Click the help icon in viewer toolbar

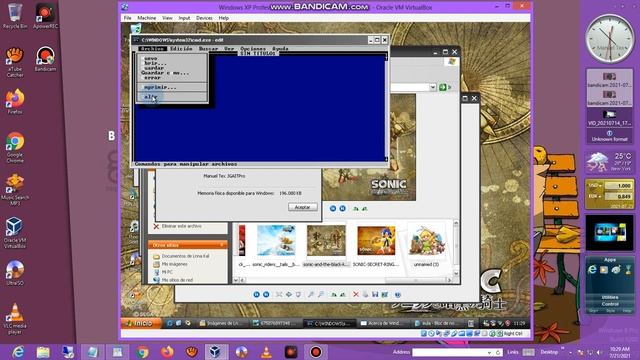[398, 294]
